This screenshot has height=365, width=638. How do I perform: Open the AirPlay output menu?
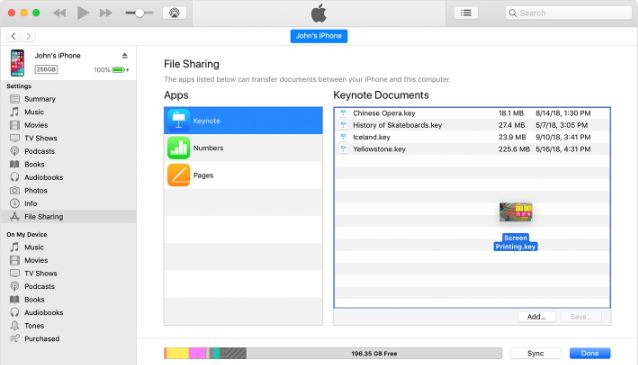click(175, 13)
